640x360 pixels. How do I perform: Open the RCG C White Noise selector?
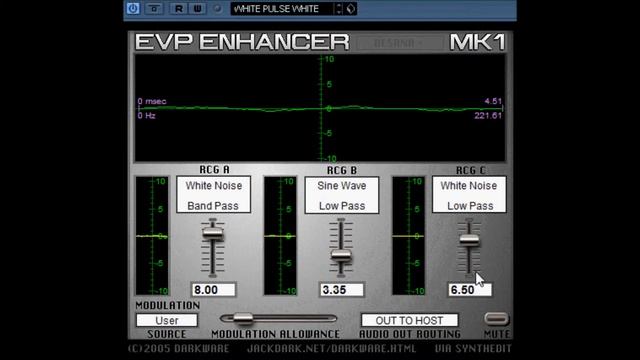pyautogui.click(x=469, y=186)
